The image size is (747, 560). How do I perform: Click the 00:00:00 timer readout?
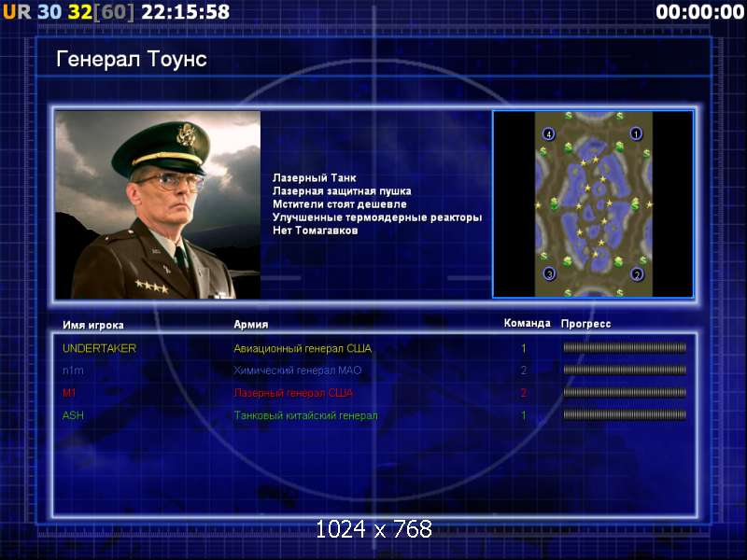699,12
